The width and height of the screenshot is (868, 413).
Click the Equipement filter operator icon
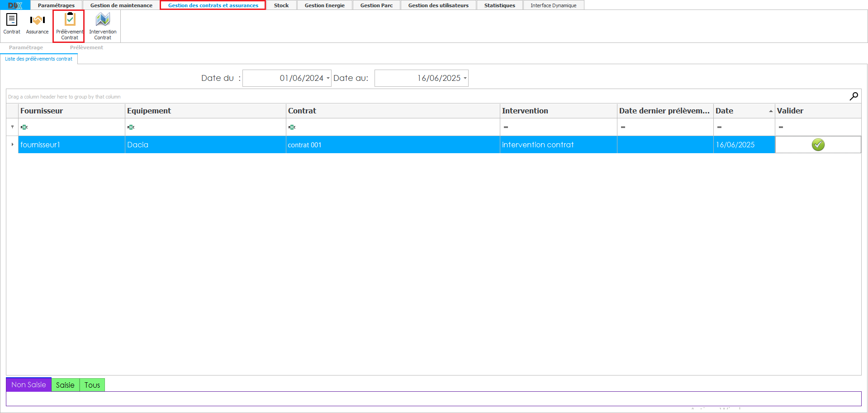point(131,127)
